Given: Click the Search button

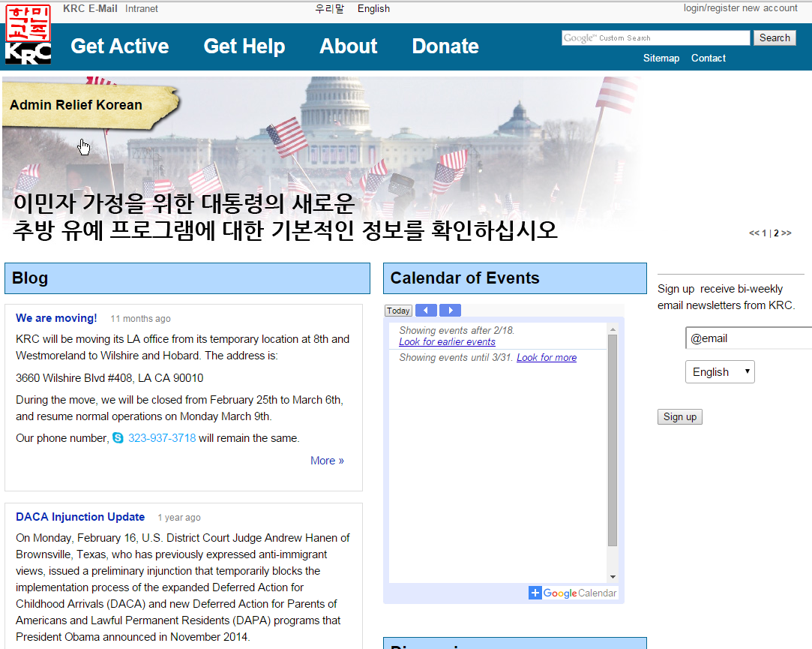Looking at the screenshot, I should pos(775,38).
